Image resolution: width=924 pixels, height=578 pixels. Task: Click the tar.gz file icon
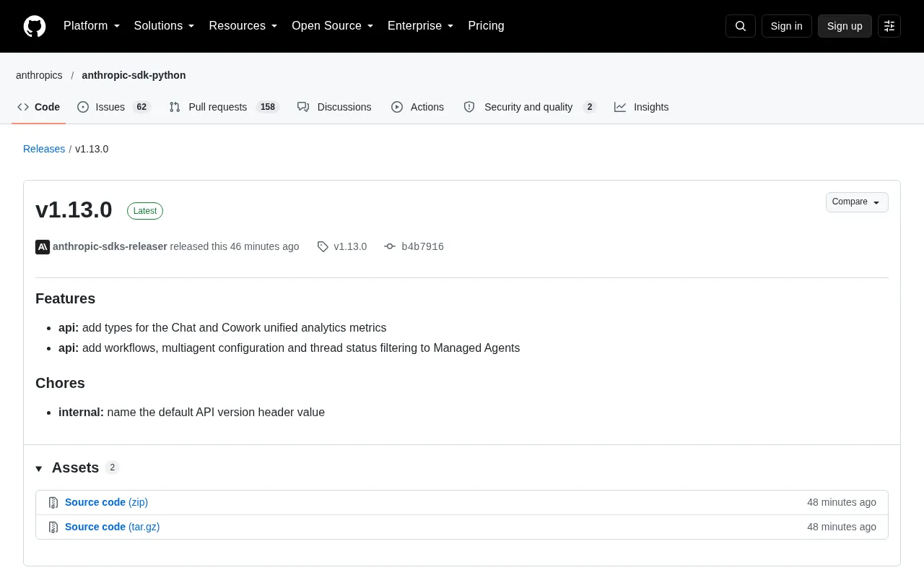click(53, 527)
